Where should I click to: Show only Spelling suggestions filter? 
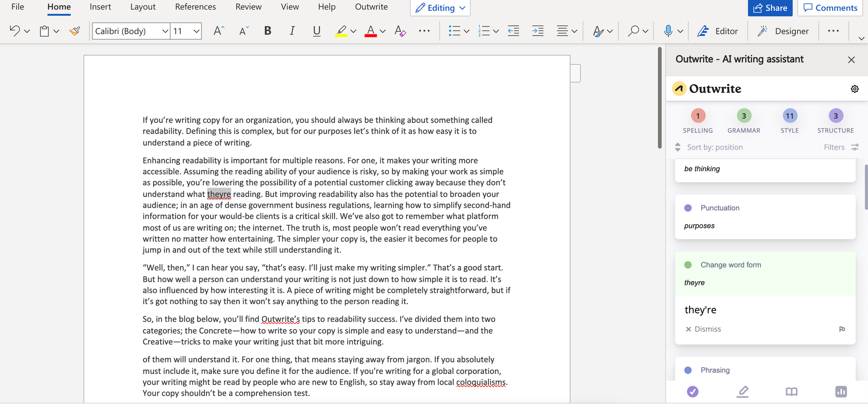[697, 121]
